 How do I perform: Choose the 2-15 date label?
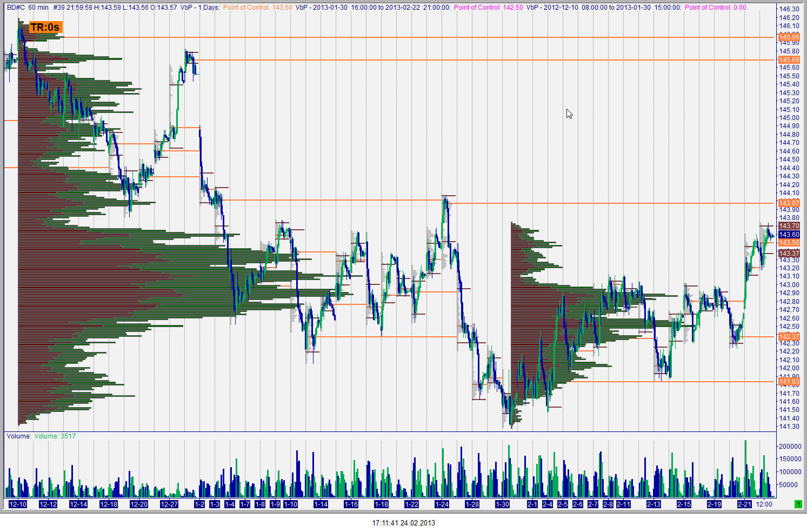pyautogui.click(x=684, y=504)
